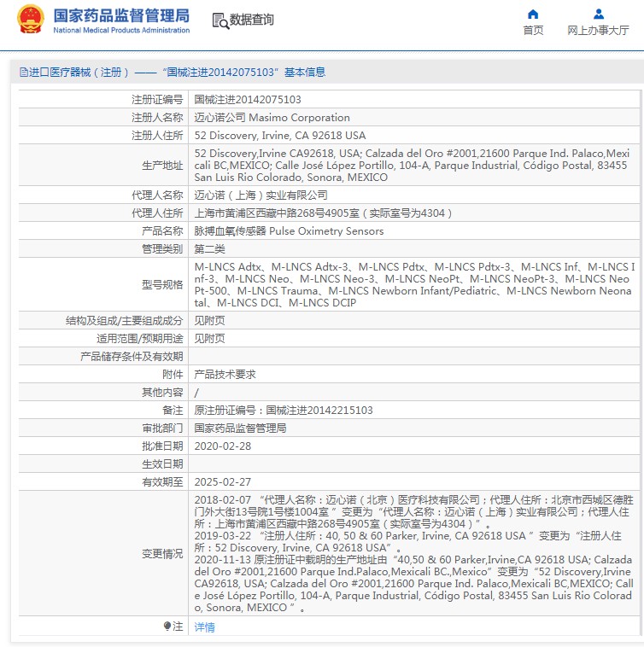Click the 有效期至 label
The width and height of the screenshot is (644, 647).
point(162,482)
